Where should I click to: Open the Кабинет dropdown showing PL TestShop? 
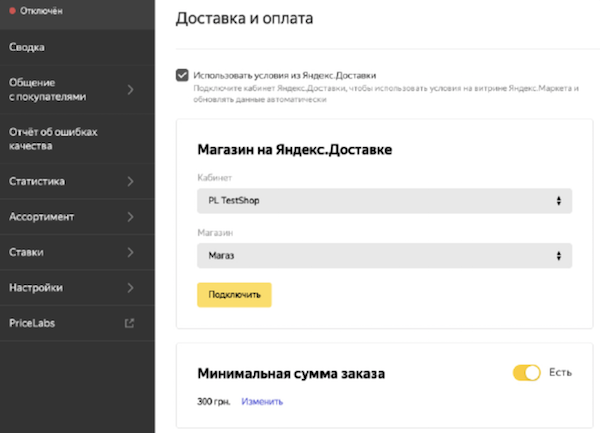click(x=385, y=201)
